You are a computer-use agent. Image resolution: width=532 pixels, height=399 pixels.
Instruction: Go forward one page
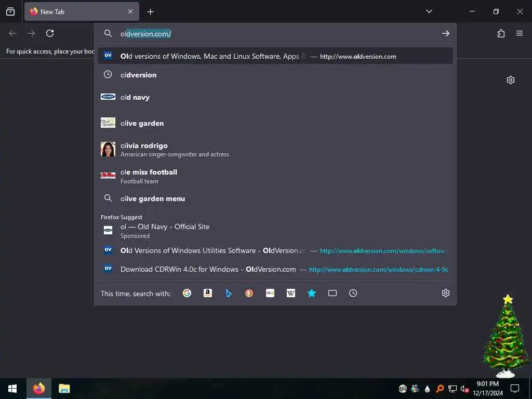click(31, 33)
